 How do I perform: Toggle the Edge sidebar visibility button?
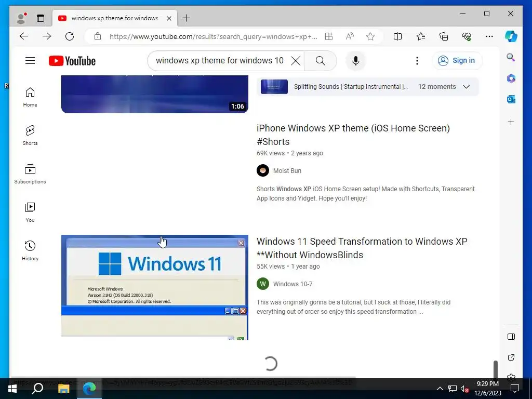(511, 337)
